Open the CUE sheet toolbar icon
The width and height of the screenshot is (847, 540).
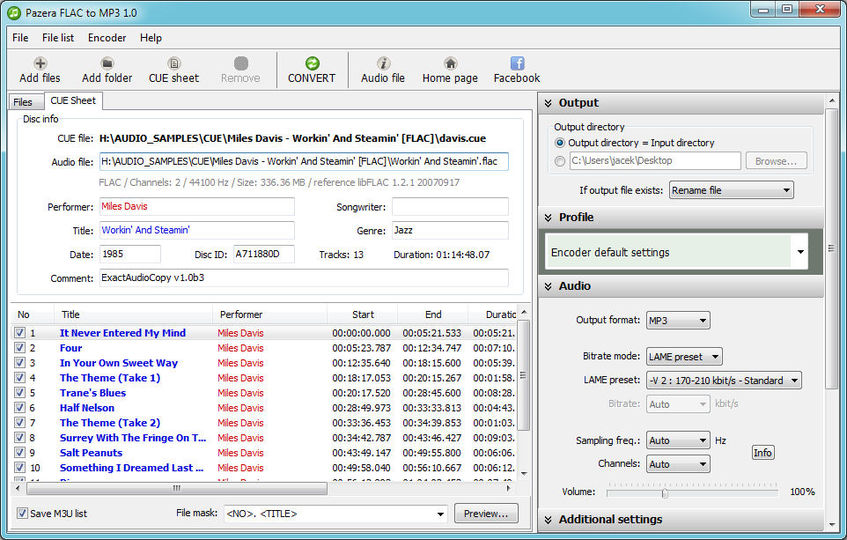tap(173, 63)
